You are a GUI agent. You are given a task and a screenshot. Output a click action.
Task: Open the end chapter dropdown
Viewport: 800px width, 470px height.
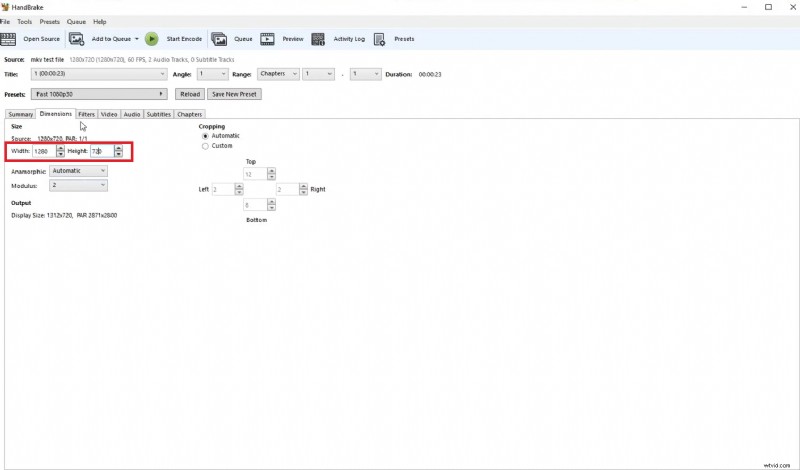pyautogui.click(x=365, y=74)
